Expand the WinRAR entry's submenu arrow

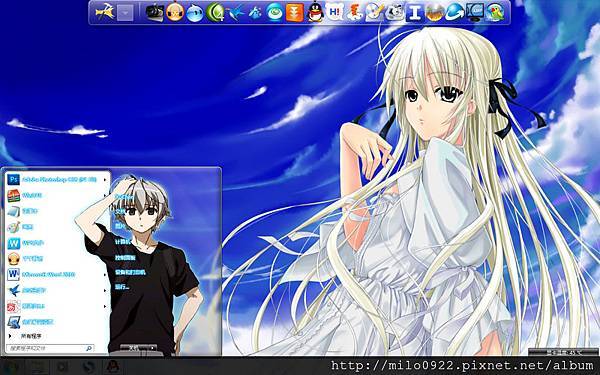pyautogui.click(x=105, y=196)
